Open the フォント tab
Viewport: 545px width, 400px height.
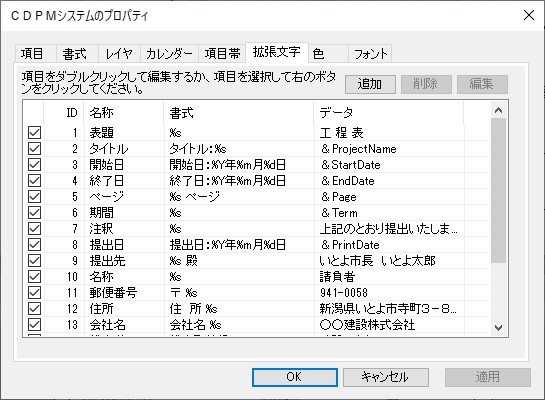[x=370, y=54]
